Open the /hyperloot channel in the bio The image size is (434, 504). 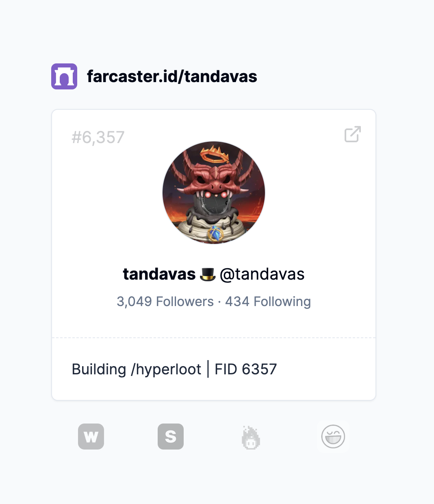point(166,369)
